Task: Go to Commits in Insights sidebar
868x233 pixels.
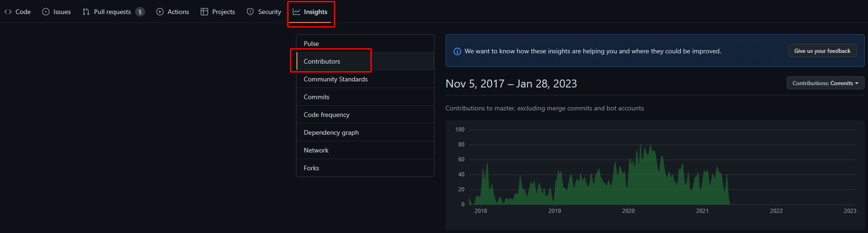Action: pyautogui.click(x=317, y=97)
